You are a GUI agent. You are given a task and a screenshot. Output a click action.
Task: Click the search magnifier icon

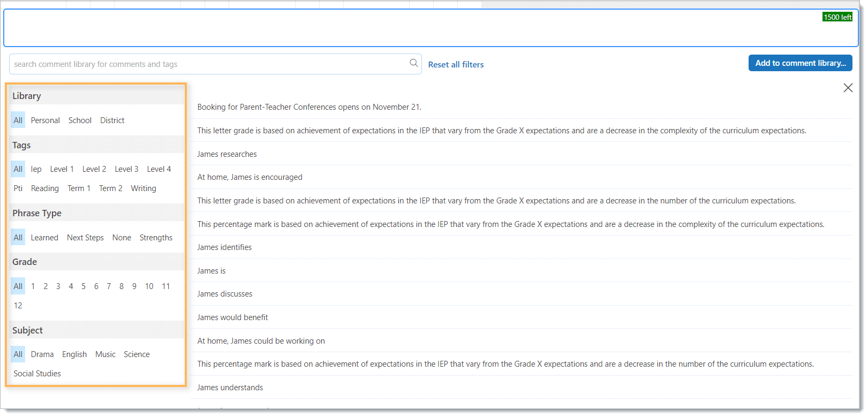(413, 63)
